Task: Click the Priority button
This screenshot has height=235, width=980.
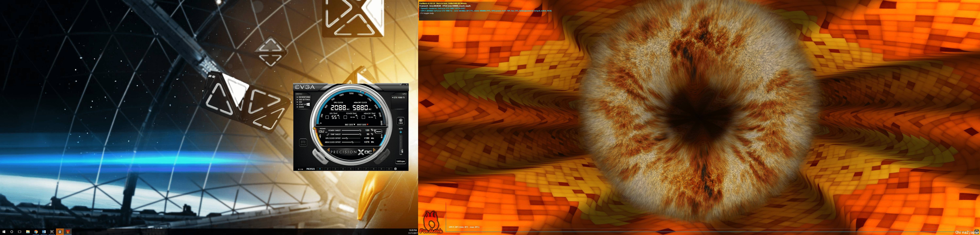Action: pyautogui.click(x=379, y=132)
